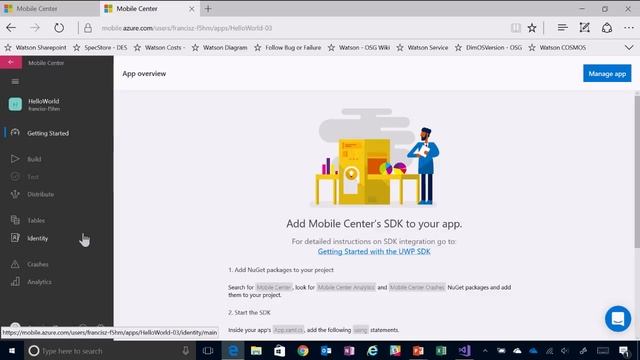The width and height of the screenshot is (640, 360).
Task: Click the address bar lock icon
Action: 88,28
